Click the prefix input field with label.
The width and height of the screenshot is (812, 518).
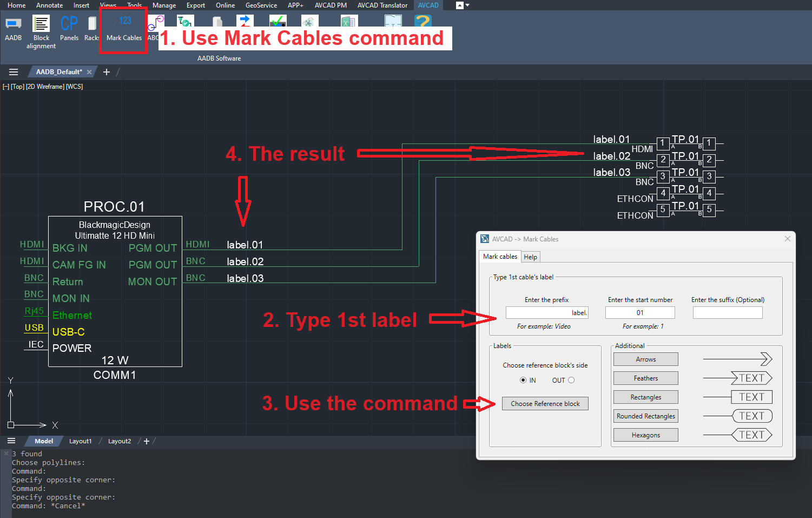(547, 313)
